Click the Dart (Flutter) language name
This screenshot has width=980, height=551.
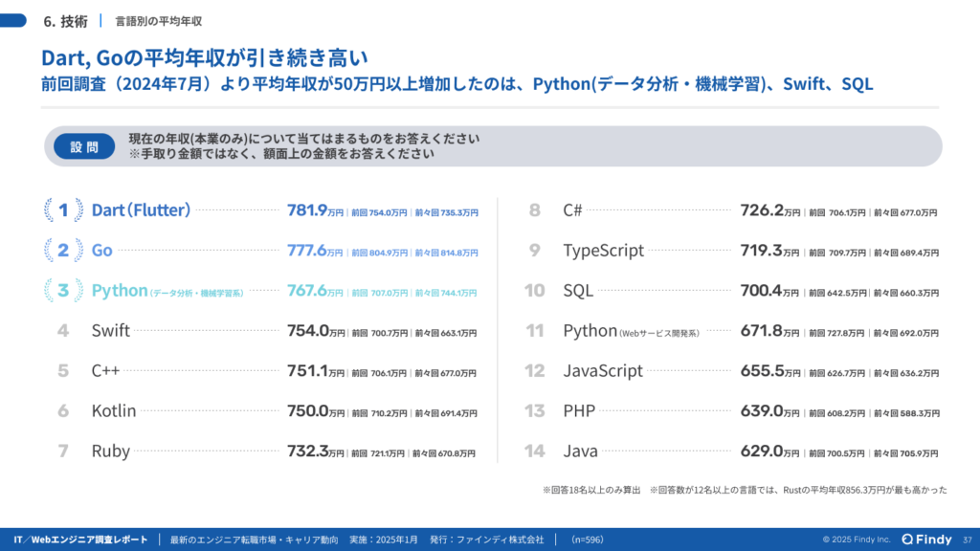pos(142,210)
